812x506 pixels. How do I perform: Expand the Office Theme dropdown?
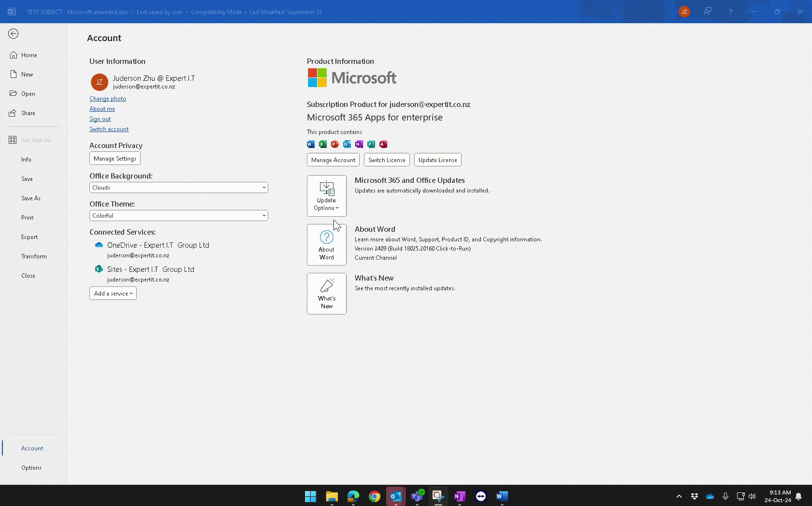pyautogui.click(x=178, y=216)
